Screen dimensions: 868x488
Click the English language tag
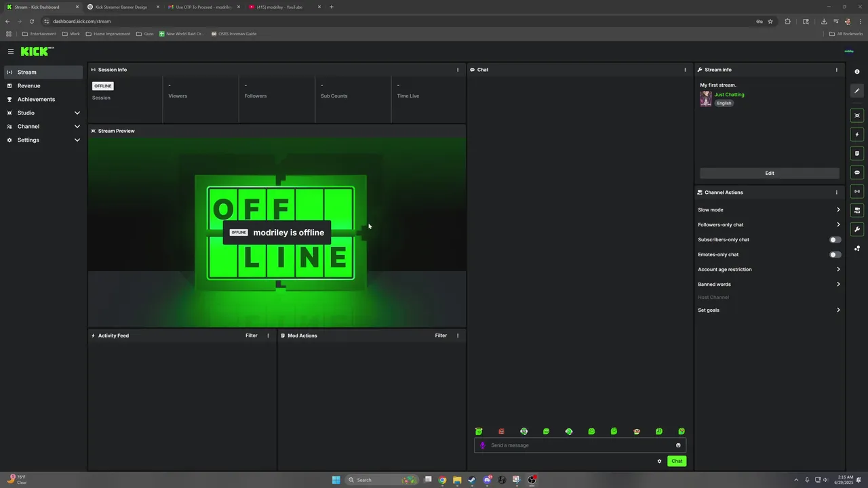[724, 104]
